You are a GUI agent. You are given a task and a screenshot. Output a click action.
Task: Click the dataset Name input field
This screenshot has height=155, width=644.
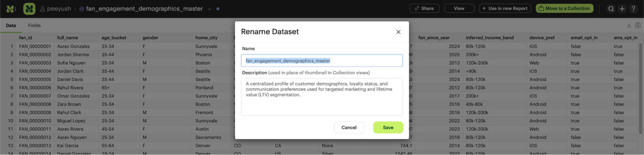coord(322,60)
